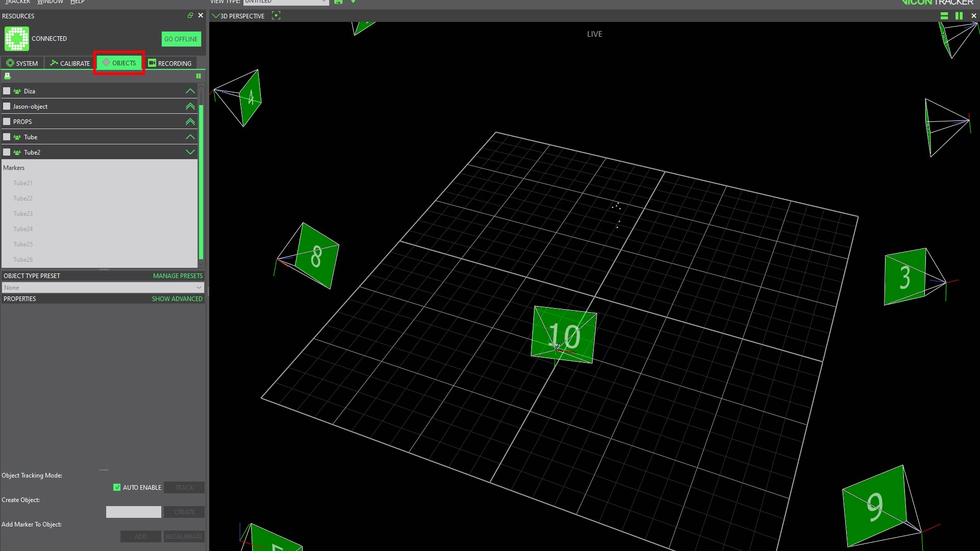Select camera 10 in the 3D view
Viewport: 980px width, 551px height.
coord(564,335)
